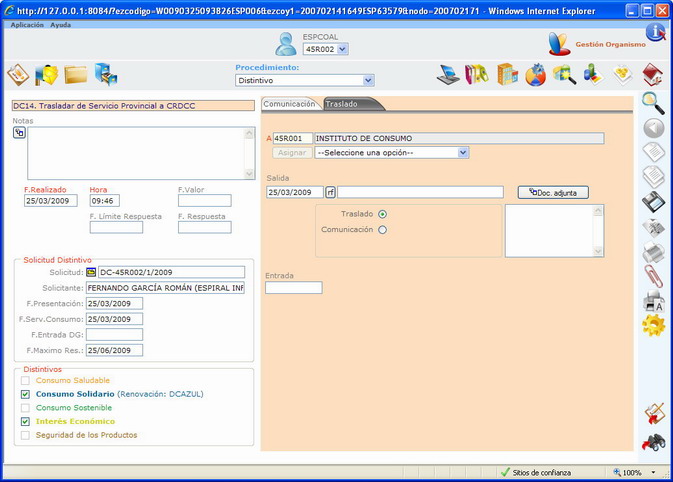Click the laptop computer toolbar icon
This screenshot has height=482, width=673.
(x=448, y=75)
